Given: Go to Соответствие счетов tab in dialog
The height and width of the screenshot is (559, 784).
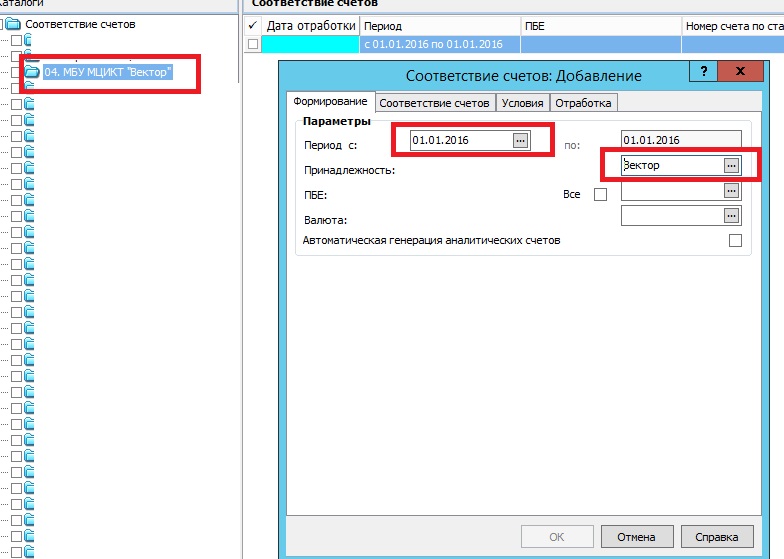Looking at the screenshot, I should 435,103.
